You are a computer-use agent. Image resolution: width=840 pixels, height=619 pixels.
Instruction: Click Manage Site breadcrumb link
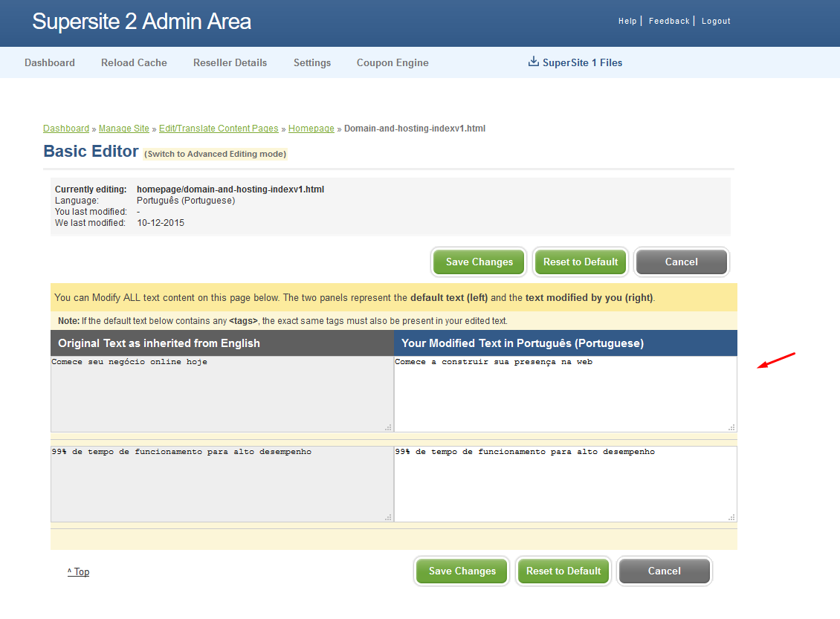tap(123, 129)
